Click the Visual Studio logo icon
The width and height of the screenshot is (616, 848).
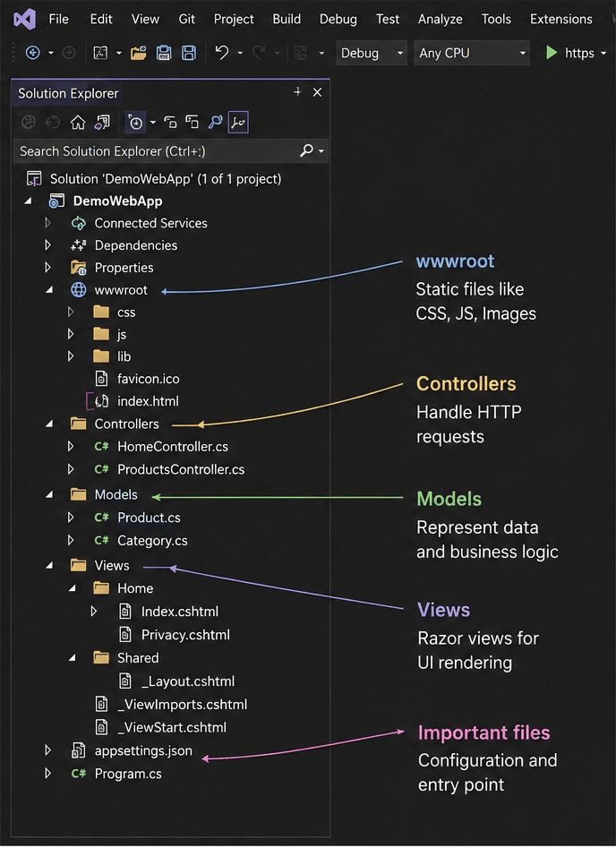point(24,19)
